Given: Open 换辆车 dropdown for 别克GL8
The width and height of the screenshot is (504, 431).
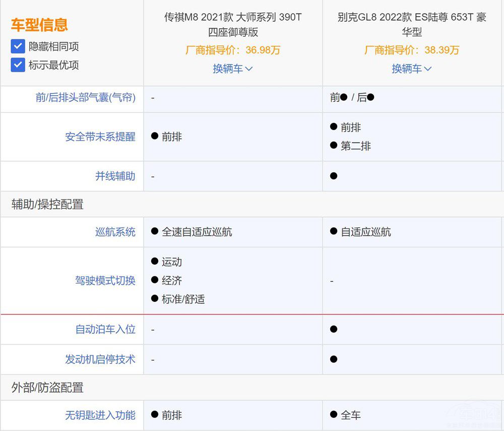Looking at the screenshot, I should (412, 69).
